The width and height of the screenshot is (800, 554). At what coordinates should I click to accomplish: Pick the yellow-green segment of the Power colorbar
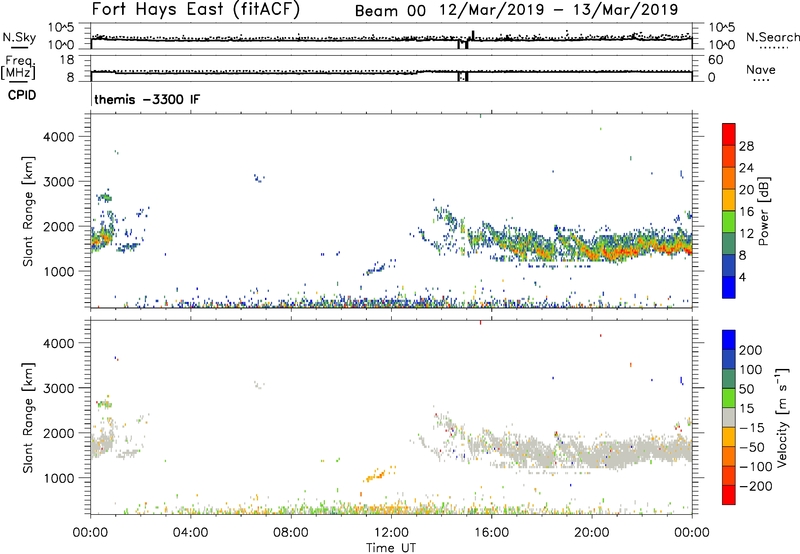coord(729,222)
